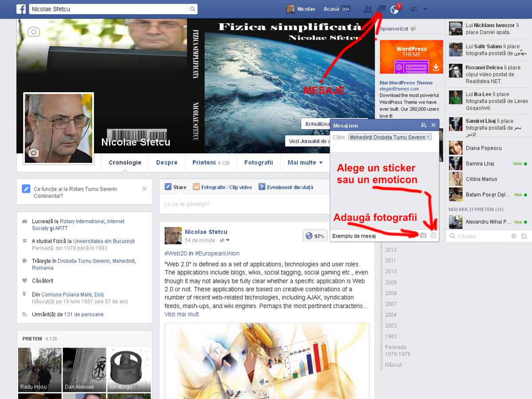532x399 pixels.
Task: Open the Prieteni tab
Action: [x=211, y=163]
